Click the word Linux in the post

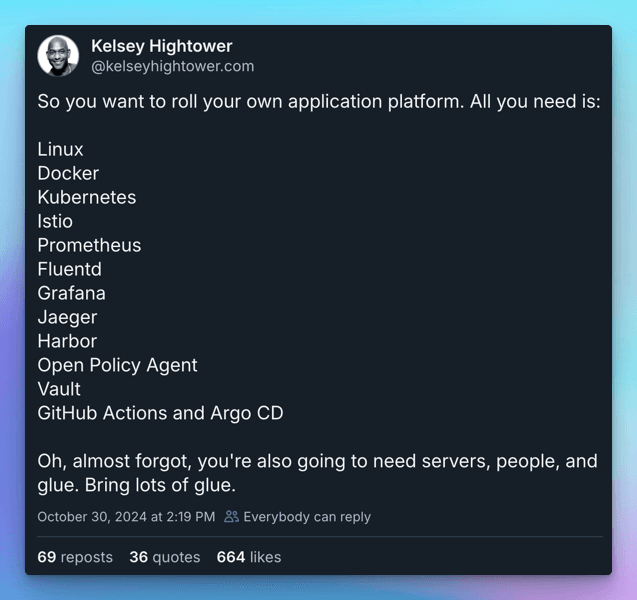pyautogui.click(x=60, y=149)
